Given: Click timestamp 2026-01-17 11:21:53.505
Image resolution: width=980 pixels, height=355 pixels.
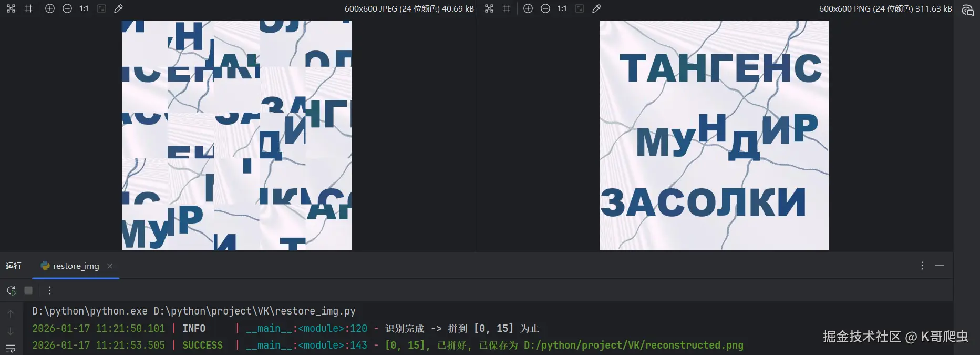Looking at the screenshot, I should pyautogui.click(x=99, y=346).
